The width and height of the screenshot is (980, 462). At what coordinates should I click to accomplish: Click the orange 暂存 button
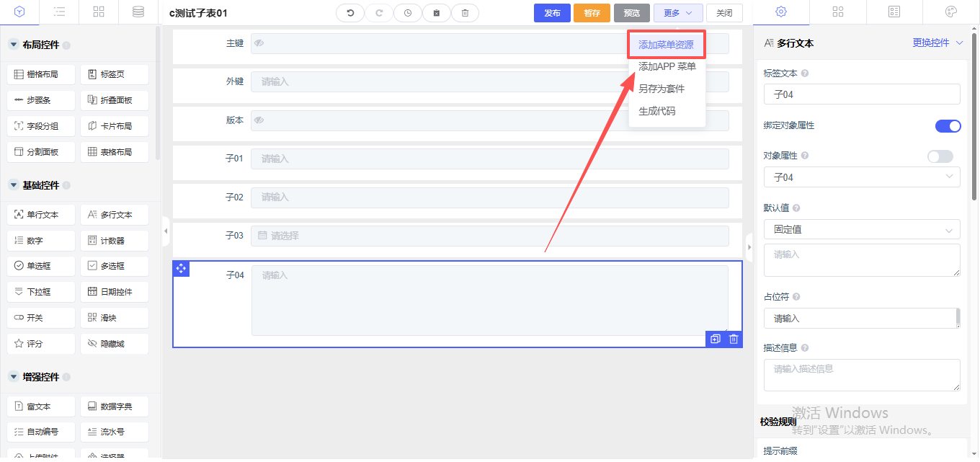tap(592, 13)
